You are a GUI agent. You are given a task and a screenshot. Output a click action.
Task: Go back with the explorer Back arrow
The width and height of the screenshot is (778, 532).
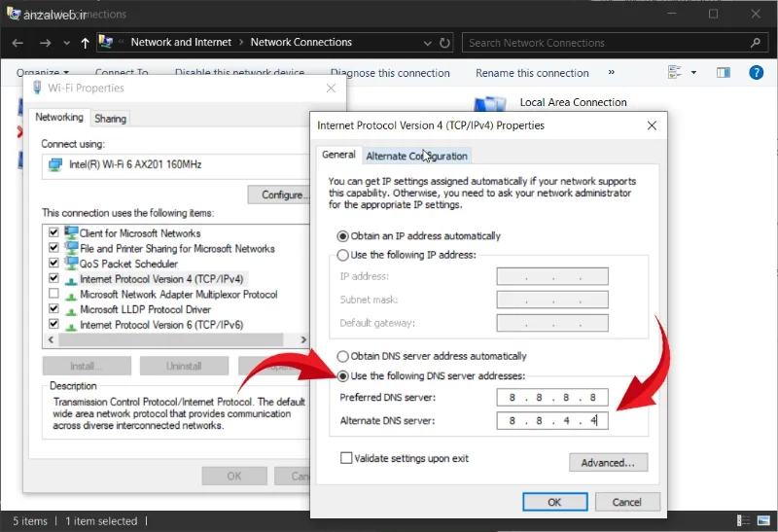pyautogui.click(x=18, y=43)
